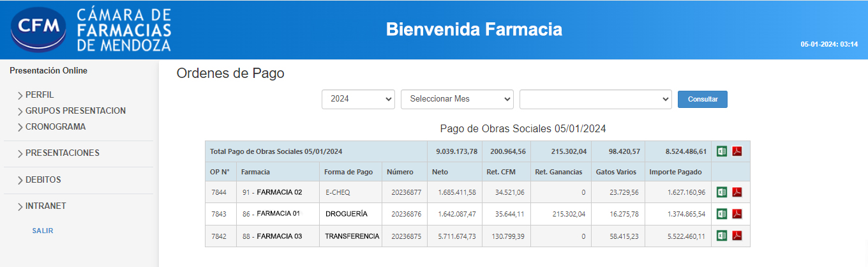Click the SALIR logout link

(43, 231)
